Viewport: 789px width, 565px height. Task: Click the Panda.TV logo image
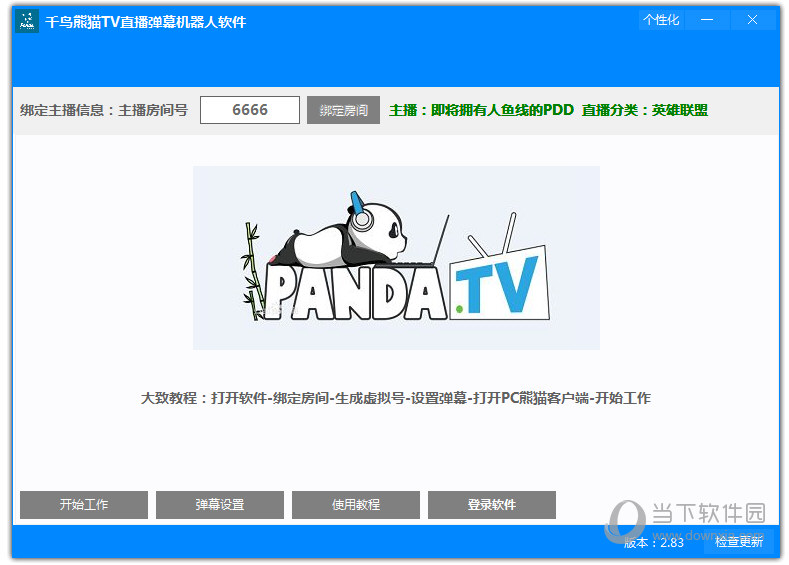coord(396,258)
